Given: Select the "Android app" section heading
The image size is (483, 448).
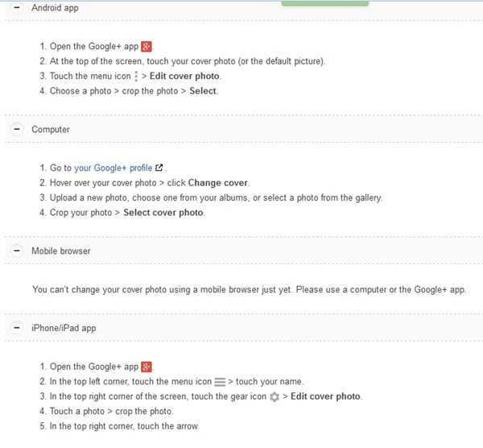Looking at the screenshot, I should pyautogui.click(x=55, y=7).
